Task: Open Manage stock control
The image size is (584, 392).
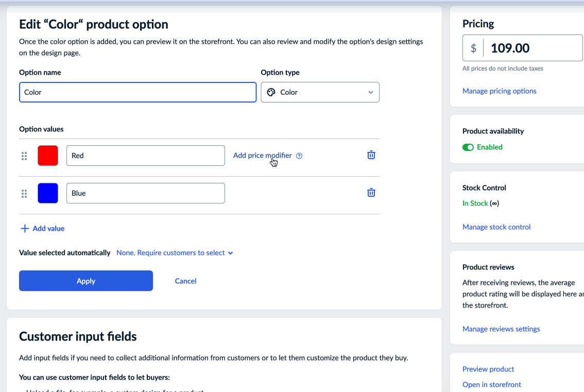Action: tap(496, 227)
